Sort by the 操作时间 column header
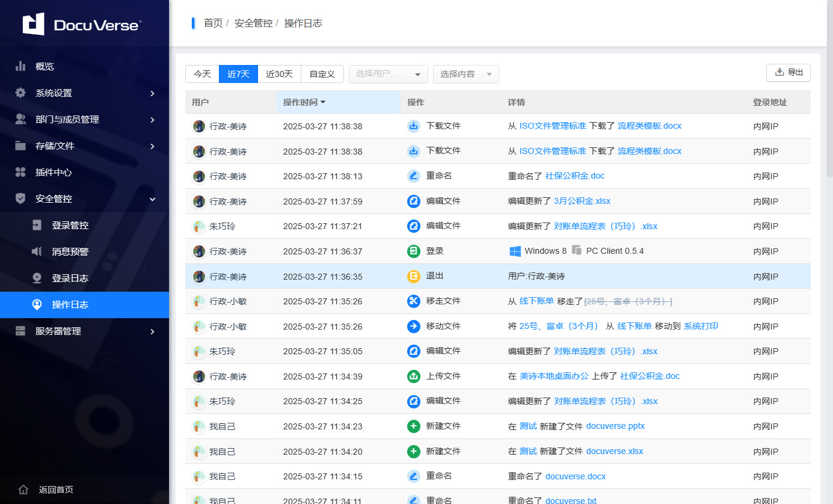 click(304, 102)
